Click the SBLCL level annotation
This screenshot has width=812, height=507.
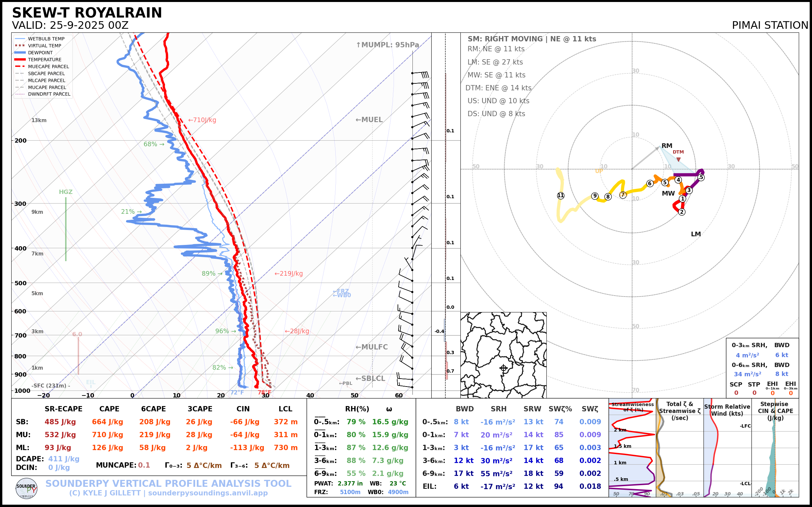[x=370, y=379]
